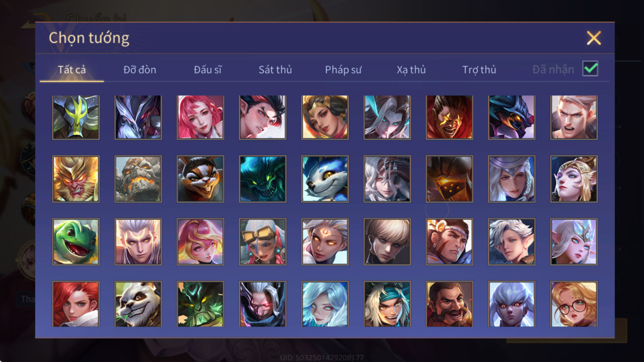Screen dimensions: 644x362
Task: Select the red-haired woman hero in bottom row
Action: (76, 304)
